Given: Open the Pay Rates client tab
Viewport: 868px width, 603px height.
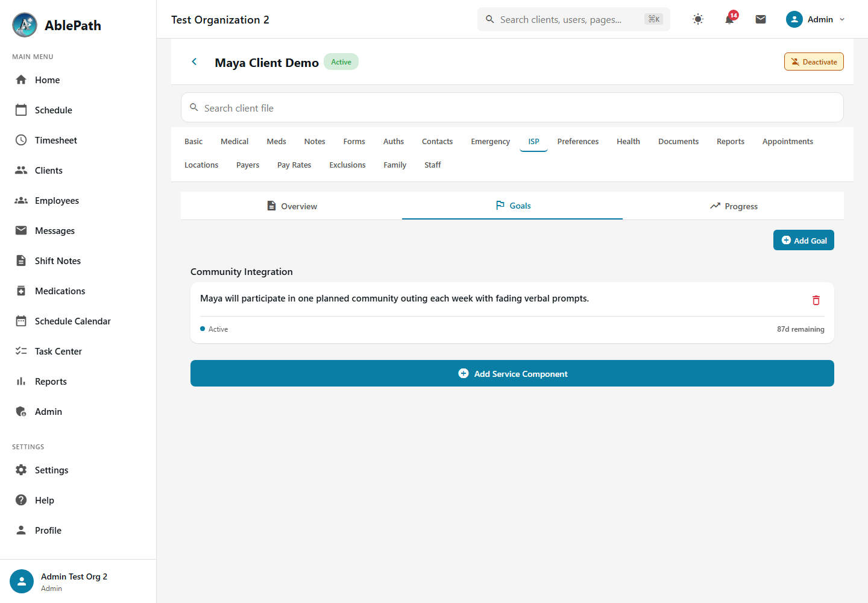Looking at the screenshot, I should [x=294, y=165].
